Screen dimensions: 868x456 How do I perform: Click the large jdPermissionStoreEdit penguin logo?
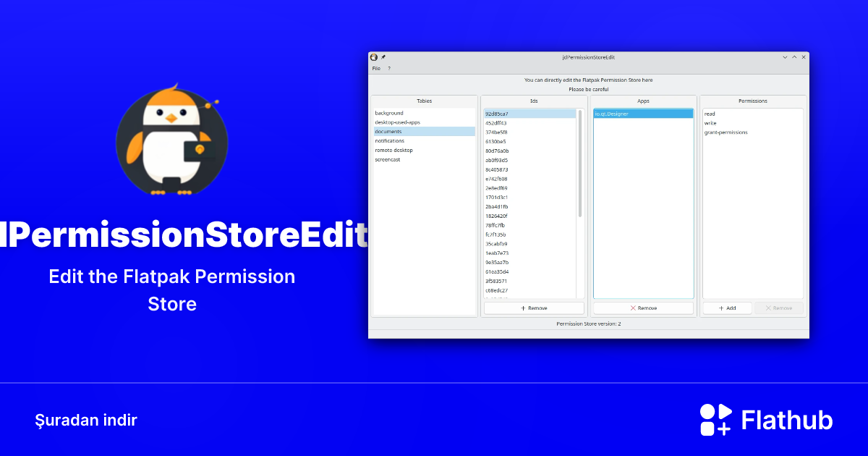coord(172,142)
